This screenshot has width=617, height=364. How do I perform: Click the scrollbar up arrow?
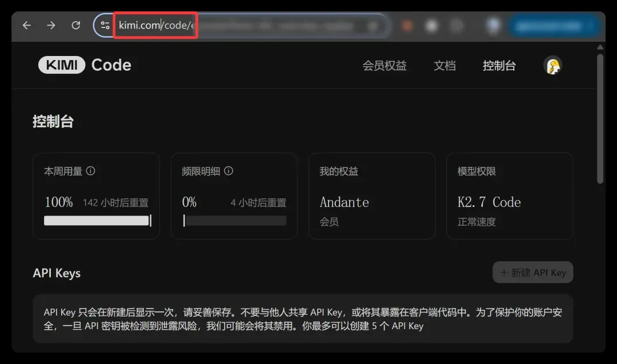point(600,47)
